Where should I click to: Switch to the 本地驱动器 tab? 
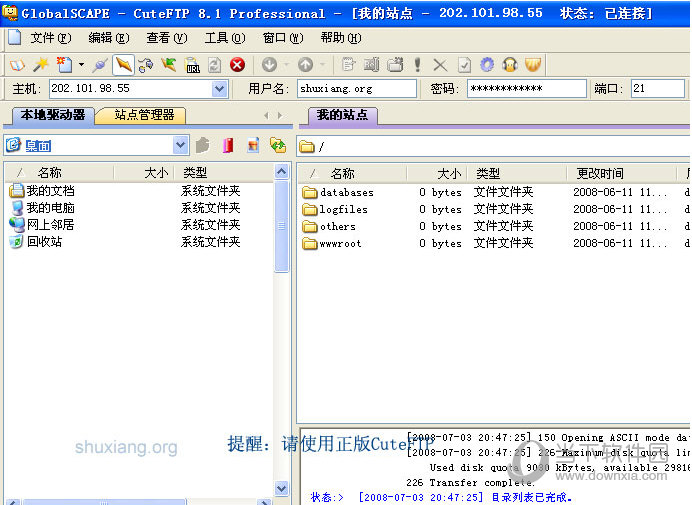(53, 115)
